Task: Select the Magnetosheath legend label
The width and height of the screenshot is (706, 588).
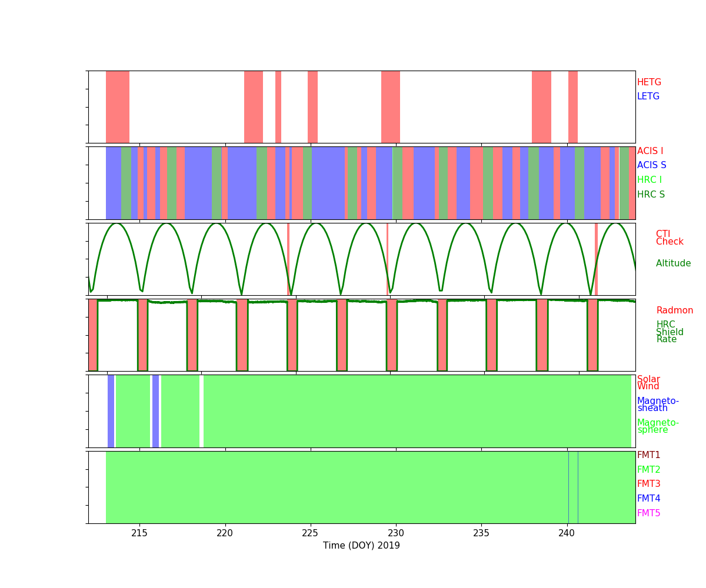Action: [x=658, y=405]
